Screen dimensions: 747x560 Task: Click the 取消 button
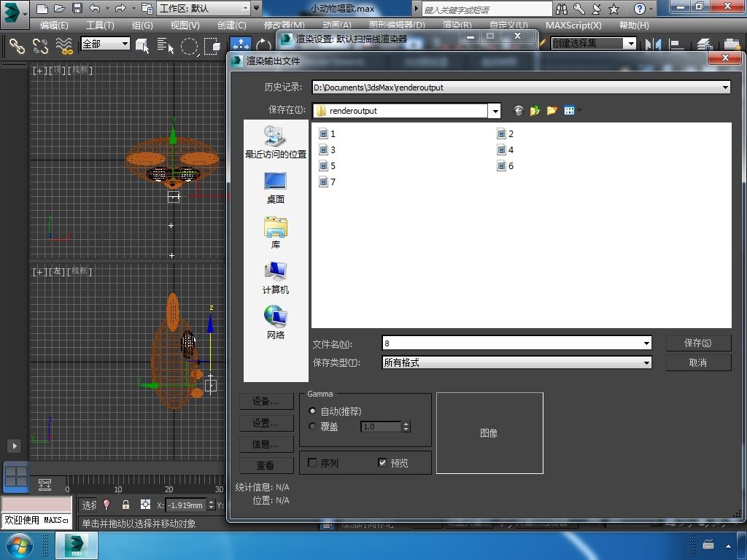[698, 363]
